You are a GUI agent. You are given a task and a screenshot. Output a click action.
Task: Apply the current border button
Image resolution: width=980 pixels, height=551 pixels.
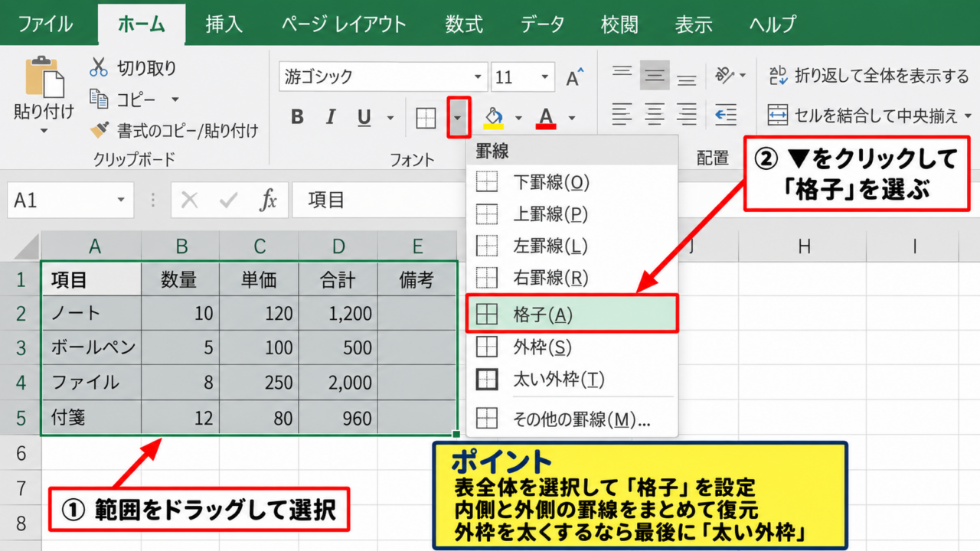point(426,117)
